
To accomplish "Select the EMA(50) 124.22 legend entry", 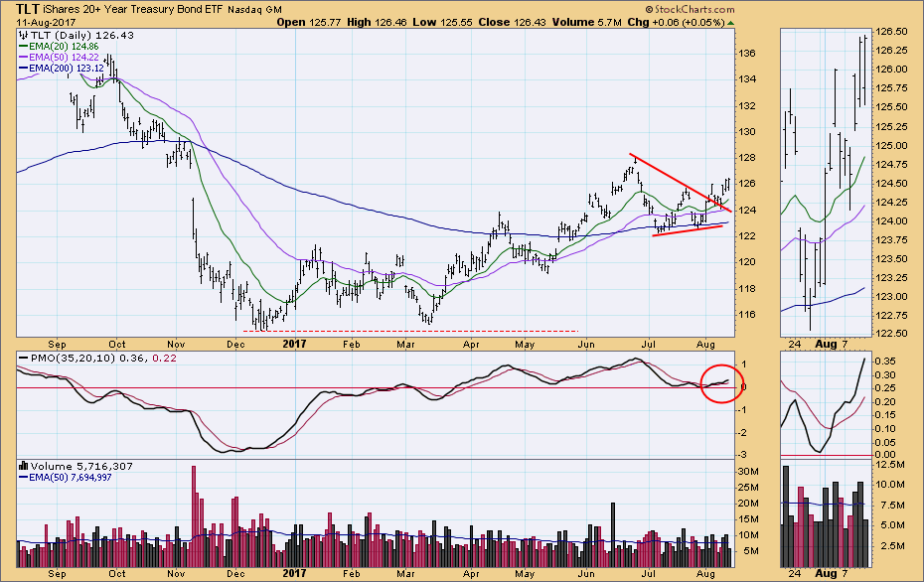I will [64, 58].
